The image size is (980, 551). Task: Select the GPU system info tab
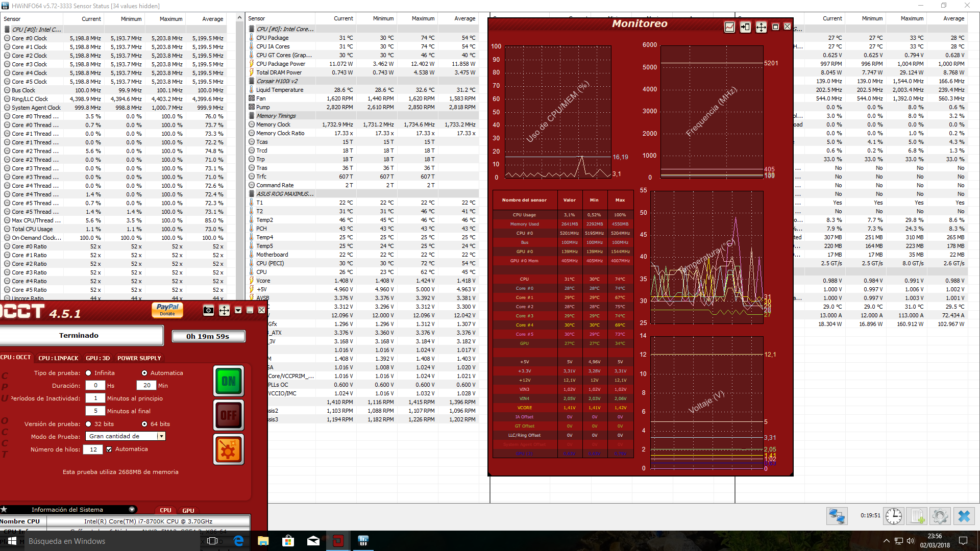(188, 510)
